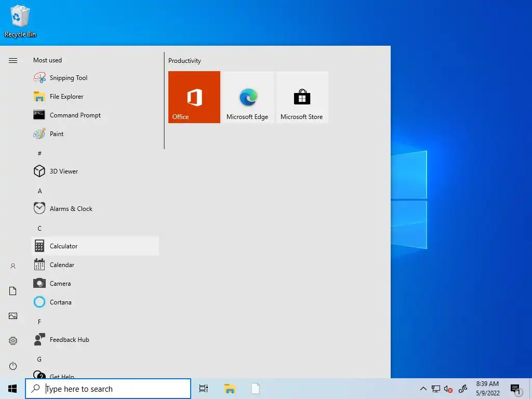The image size is (532, 399).
Task: Click the blank document icon on taskbar
Action: click(x=256, y=389)
